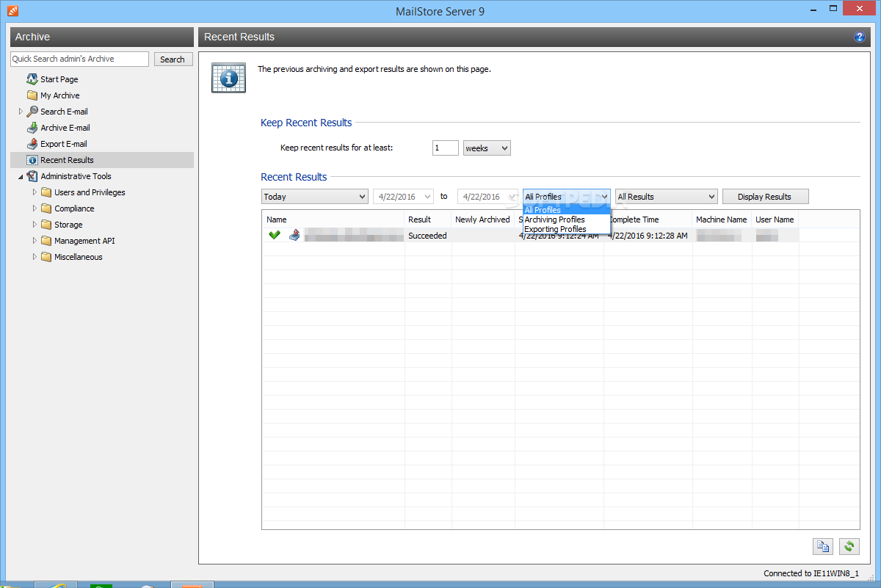Click the MailStore orange taskbar button
The image size is (881, 588).
[192, 585]
